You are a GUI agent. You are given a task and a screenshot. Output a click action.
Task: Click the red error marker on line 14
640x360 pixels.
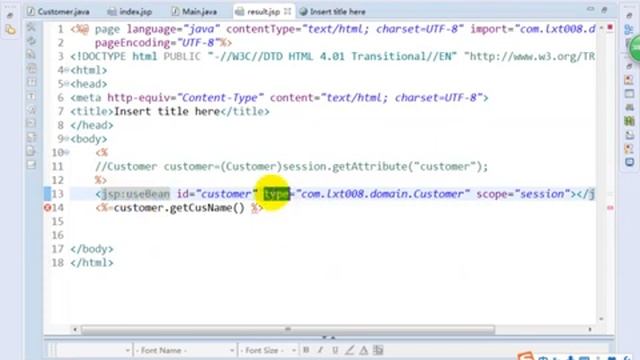pos(47,208)
